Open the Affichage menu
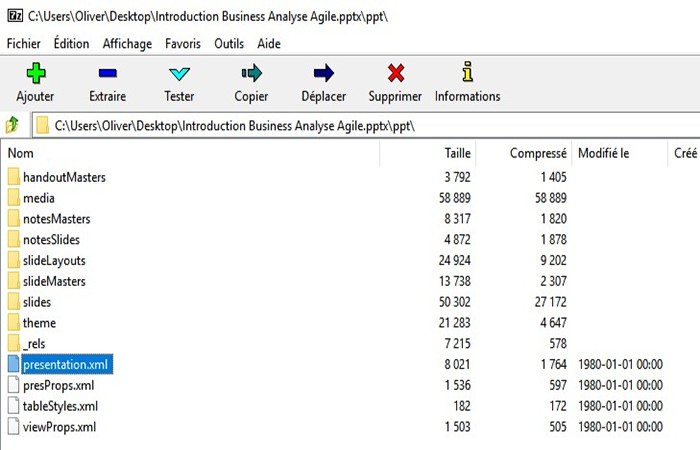Screen dimensions: 700x450 (x=127, y=44)
